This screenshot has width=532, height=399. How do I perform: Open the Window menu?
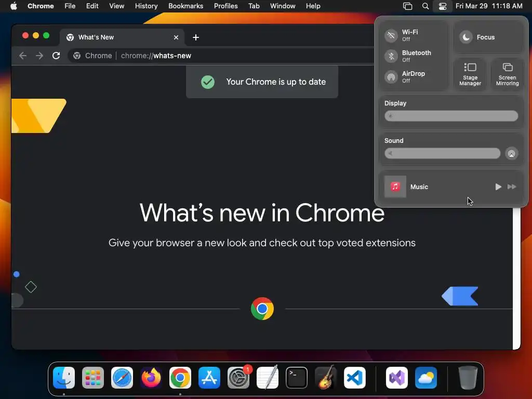pyautogui.click(x=283, y=6)
